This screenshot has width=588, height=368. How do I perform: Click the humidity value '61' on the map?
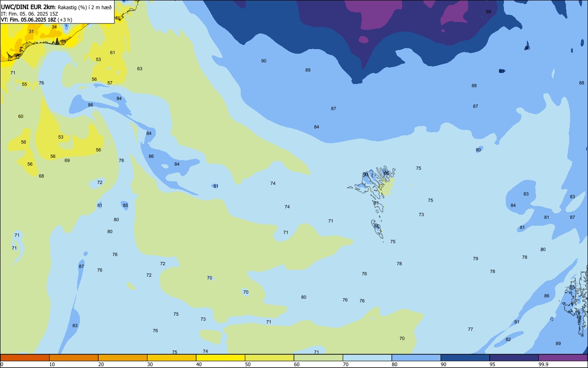coord(113,53)
